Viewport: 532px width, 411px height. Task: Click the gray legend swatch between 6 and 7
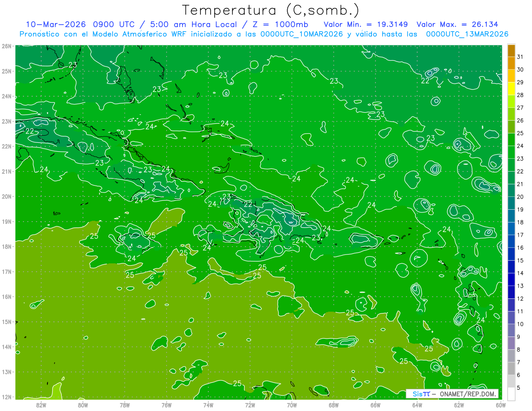[x=511, y=368]
